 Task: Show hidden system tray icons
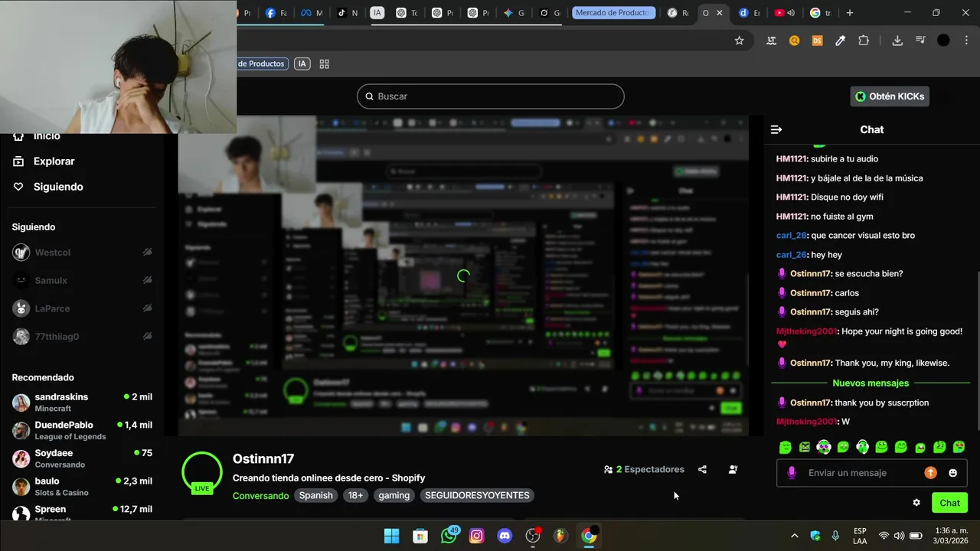(794, 536)
